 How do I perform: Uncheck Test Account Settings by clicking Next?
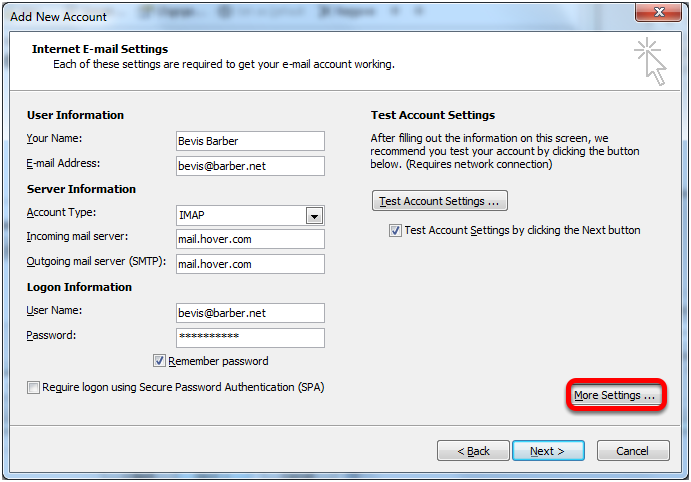coord(395,230)
